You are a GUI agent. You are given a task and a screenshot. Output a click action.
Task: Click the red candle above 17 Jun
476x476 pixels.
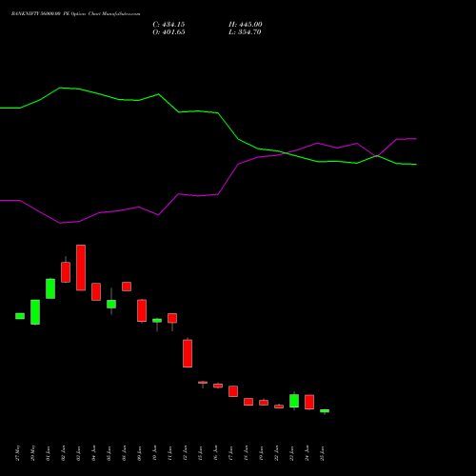pyautogui.click(x=233, y=391)
